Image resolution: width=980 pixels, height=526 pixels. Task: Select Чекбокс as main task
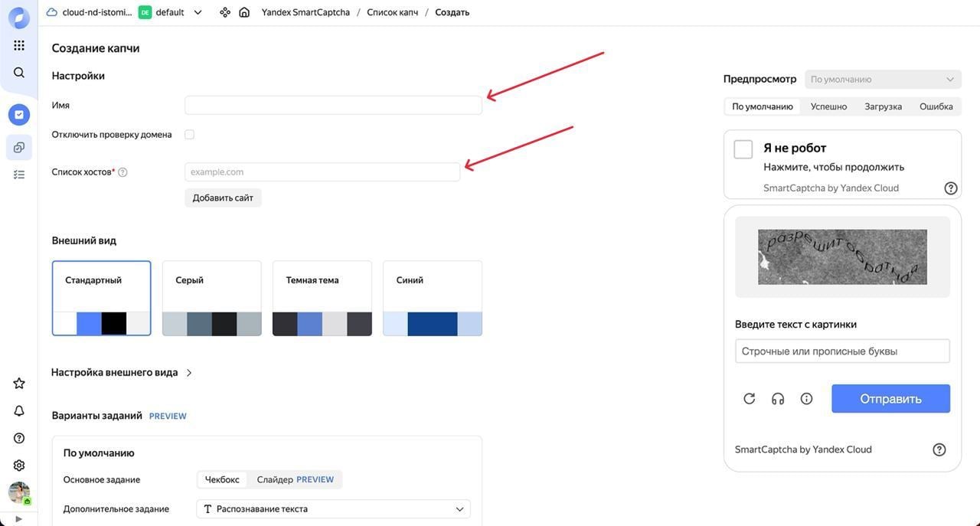pos(222,479)
